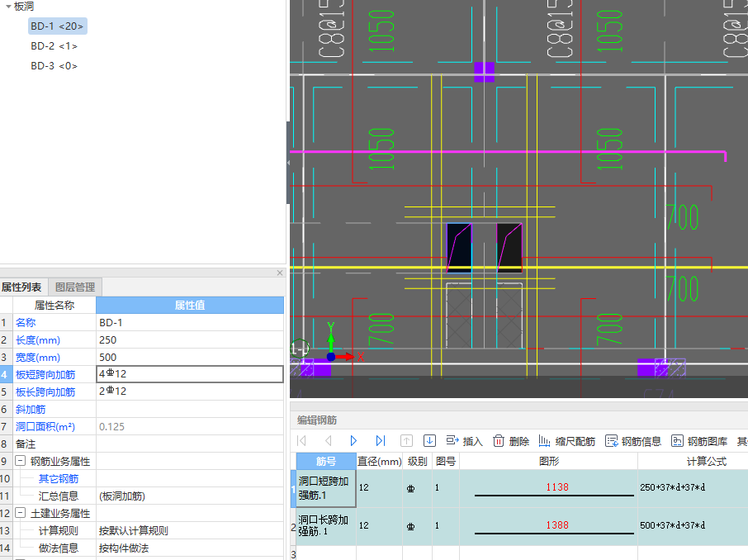Select BD-3 <0> tree item
Viewport: 748px width, 560px height.
[54, 65]
